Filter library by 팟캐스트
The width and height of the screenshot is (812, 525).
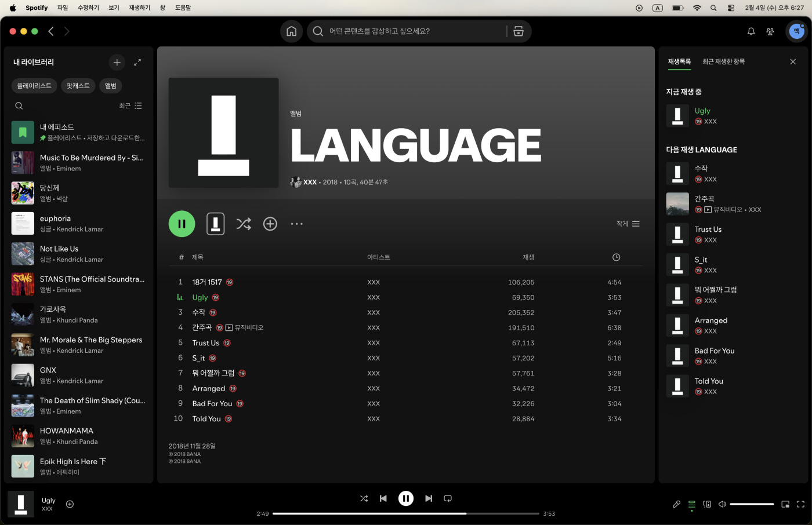[78, 86]
